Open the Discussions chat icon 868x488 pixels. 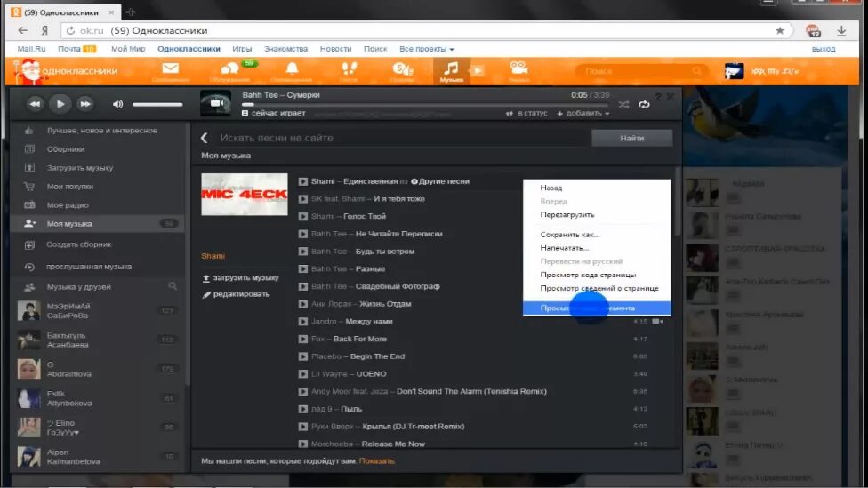coord(229,68)
